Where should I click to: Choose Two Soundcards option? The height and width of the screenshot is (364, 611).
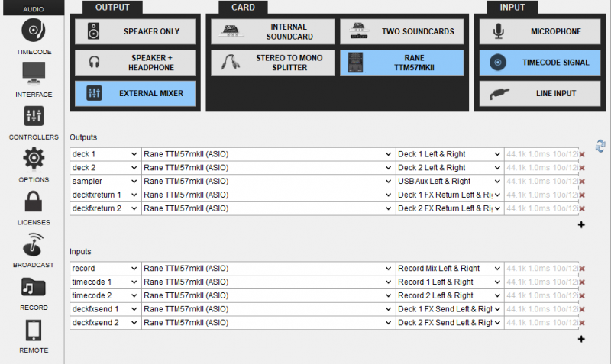pos(402,31)
